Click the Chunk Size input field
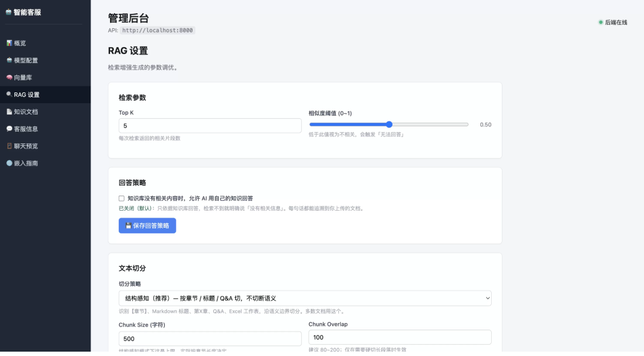This screenshot has width=644, height=356. (x=210, y=339)
